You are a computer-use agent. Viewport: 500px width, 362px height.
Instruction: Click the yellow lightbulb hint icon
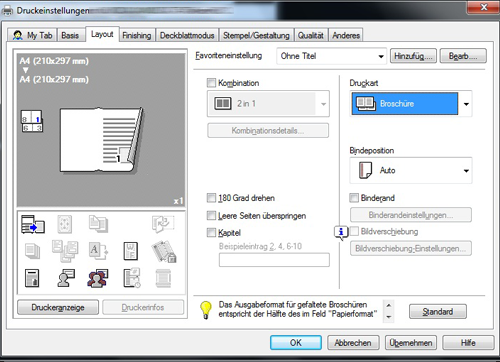(x=206, y=310)
